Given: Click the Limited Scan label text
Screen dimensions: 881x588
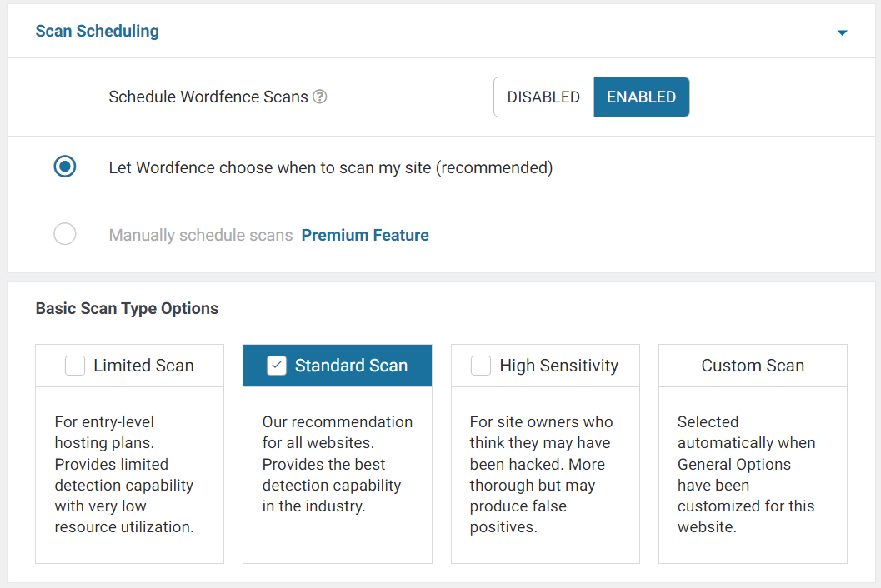Looking at the screenshot, I should [143, 366].
